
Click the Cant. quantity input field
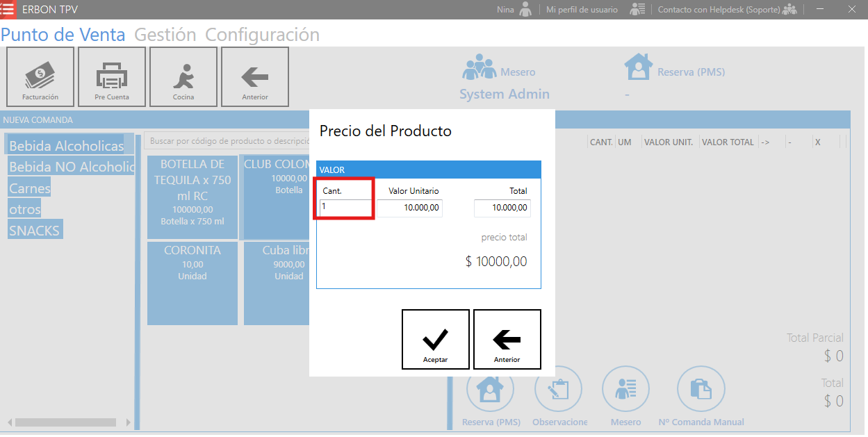point(345,207)
